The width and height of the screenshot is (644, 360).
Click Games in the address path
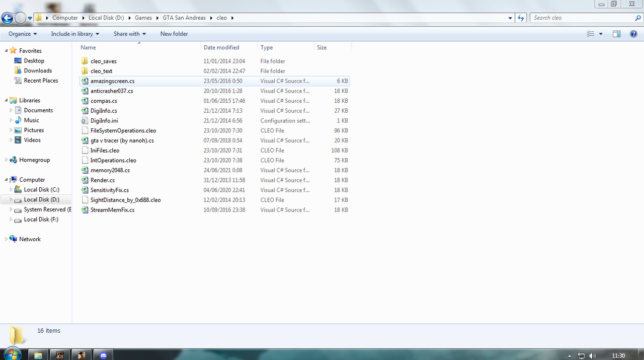coord(143,18)
